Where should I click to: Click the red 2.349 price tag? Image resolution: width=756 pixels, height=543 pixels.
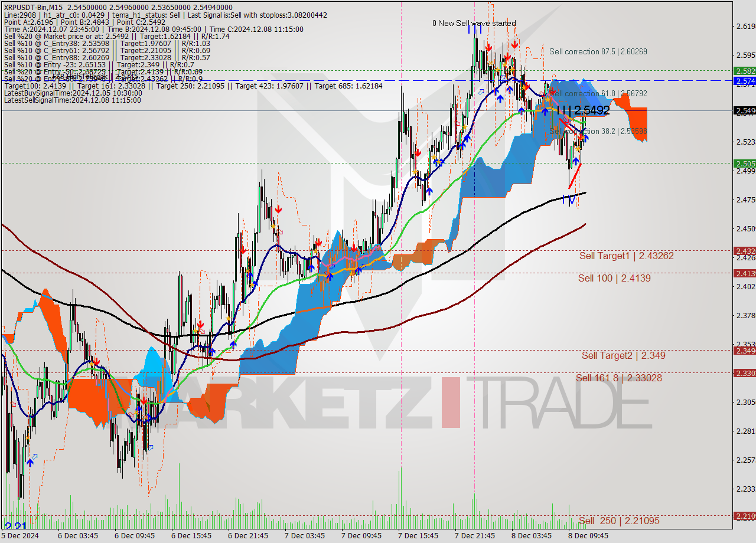744,351
